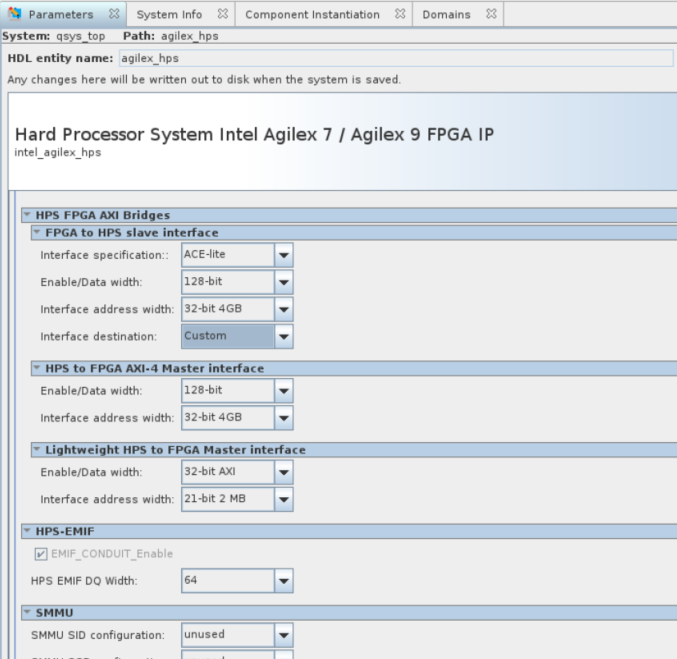Viewport: 677px width, 659px height.
Task: Open the Interface destination Custom dropdown
Action: click(x=284, y=337)
